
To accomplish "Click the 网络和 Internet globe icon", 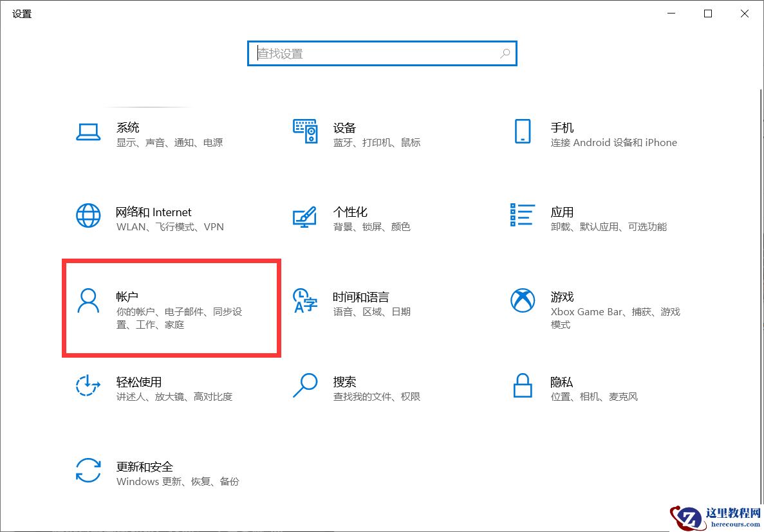I will [88, 216].
